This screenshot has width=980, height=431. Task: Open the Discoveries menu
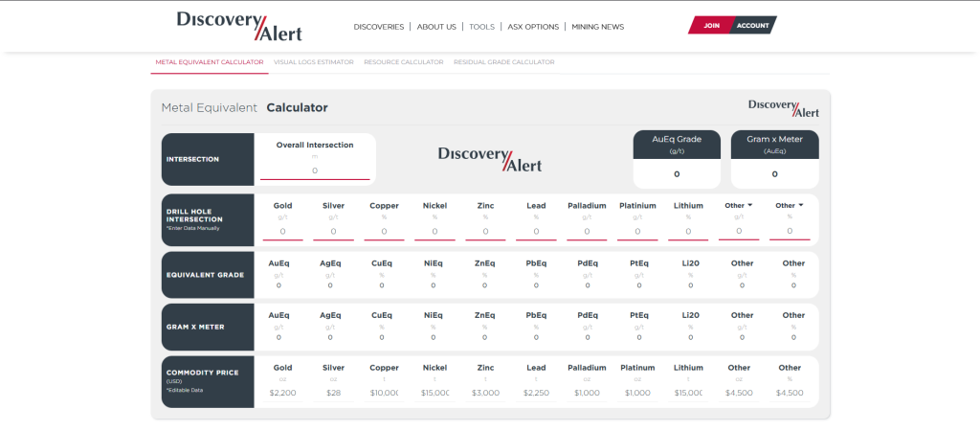[379, 27]
